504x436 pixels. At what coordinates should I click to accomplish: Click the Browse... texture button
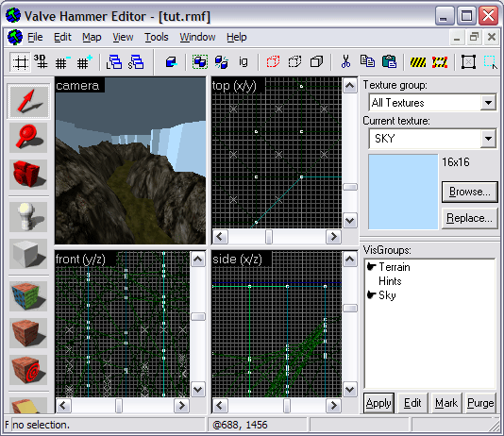pyautogui.click(x=470, y=192)
